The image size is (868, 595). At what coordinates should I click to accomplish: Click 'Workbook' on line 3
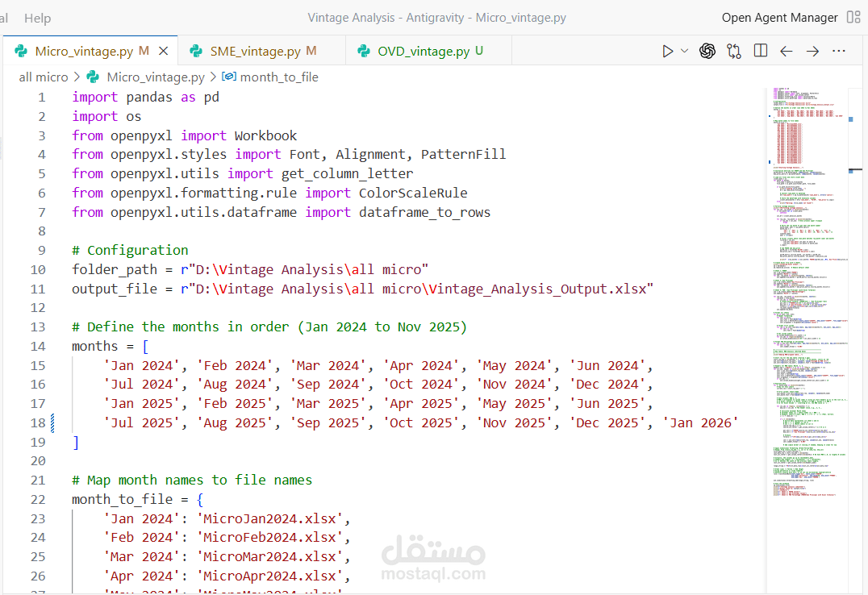[x=265, y=136]
